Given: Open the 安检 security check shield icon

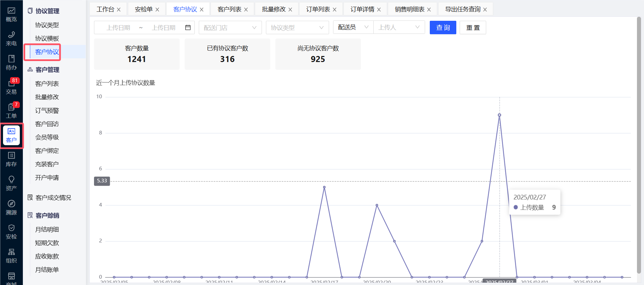Looking at the screenshot, I should pos(11,232).
